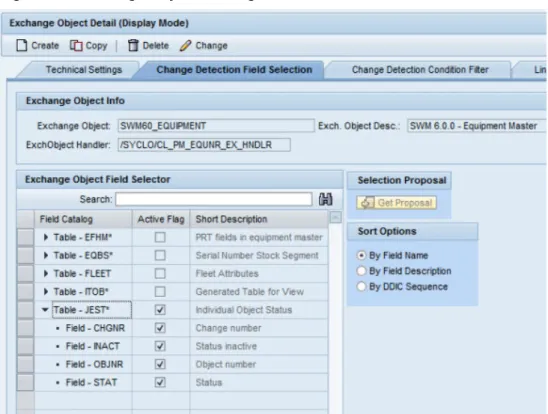Click row selector for Field - STAT

(26, 383)
